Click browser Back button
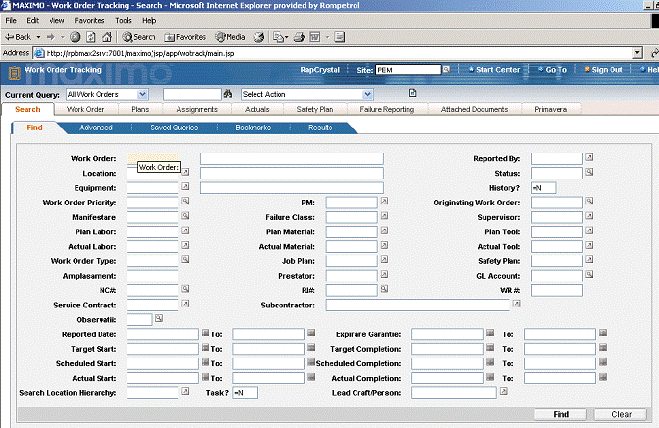The width and height of the screenshot is (659, 428). click(18, 37)
